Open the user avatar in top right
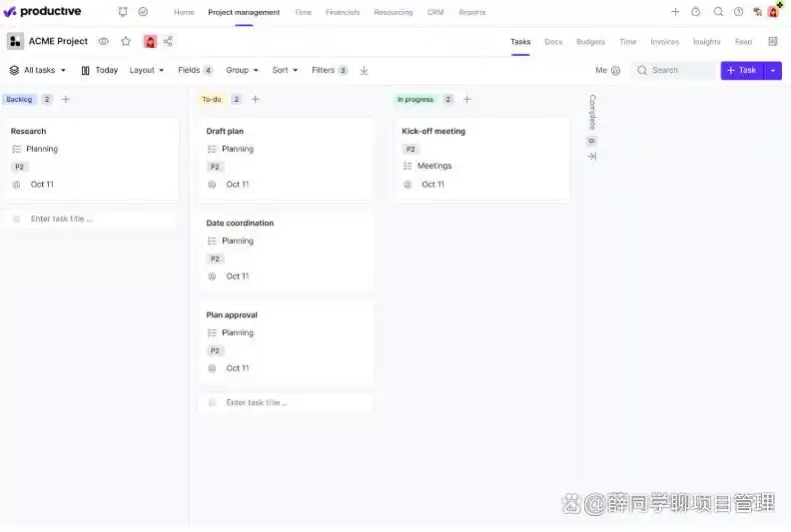The height and width of the screenshot is (532, 791). tap(773, 12)
